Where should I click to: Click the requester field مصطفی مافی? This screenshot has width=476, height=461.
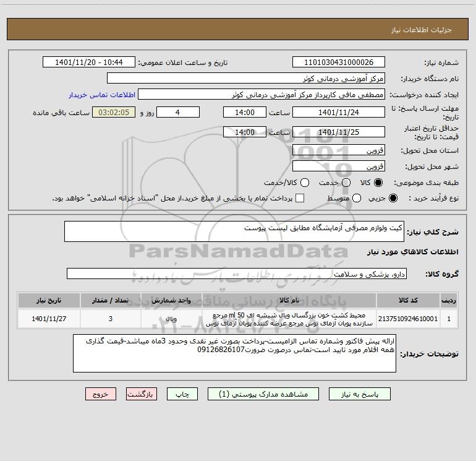pos(261,95)
